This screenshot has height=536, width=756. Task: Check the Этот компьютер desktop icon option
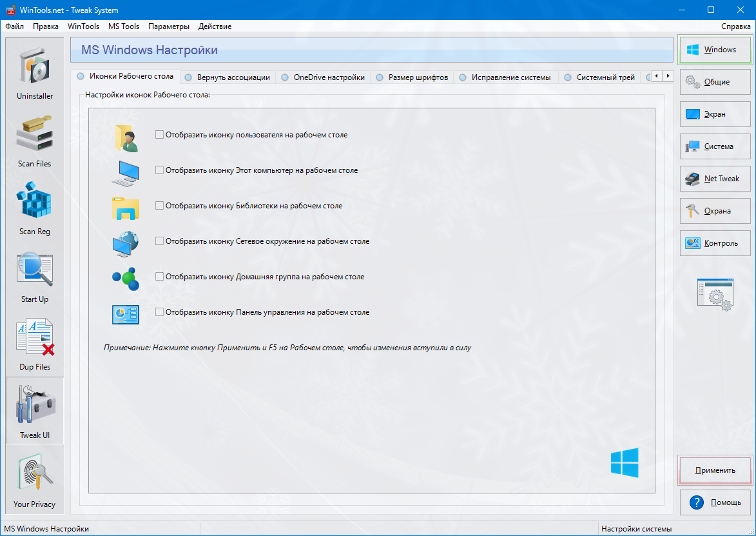coord(159,171)
